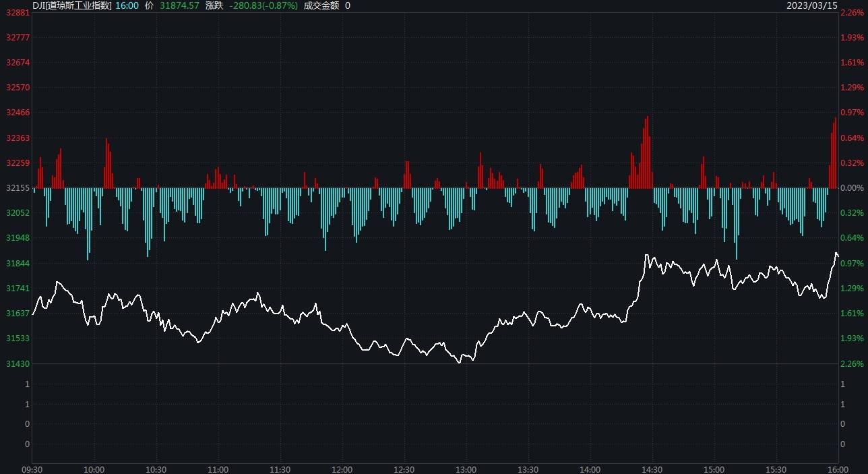This screenshot has height=474, width=868.
Task: Click the 32155 baseline price axis label
Action: [x=18, y=188]
